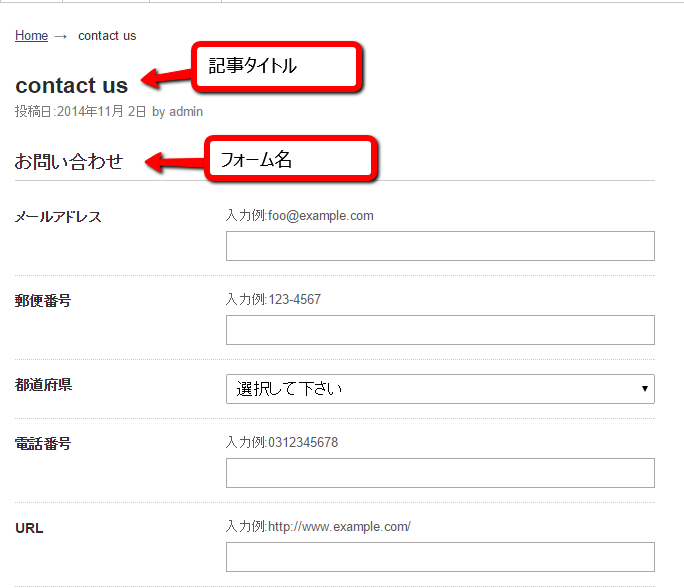Focus the メールアドレス input field
The image size is (684, 588).
pos(440,246)
